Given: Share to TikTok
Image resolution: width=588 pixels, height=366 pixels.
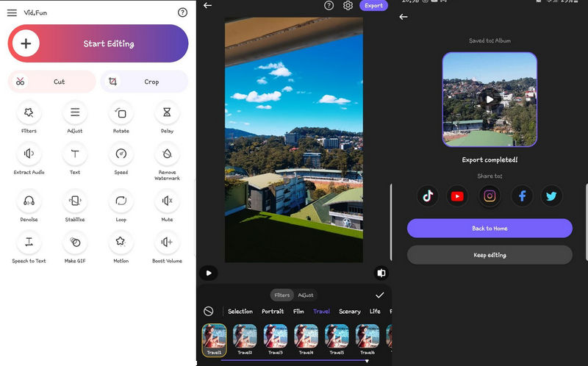Looking at the screenshot, I should tap(428, 195).
